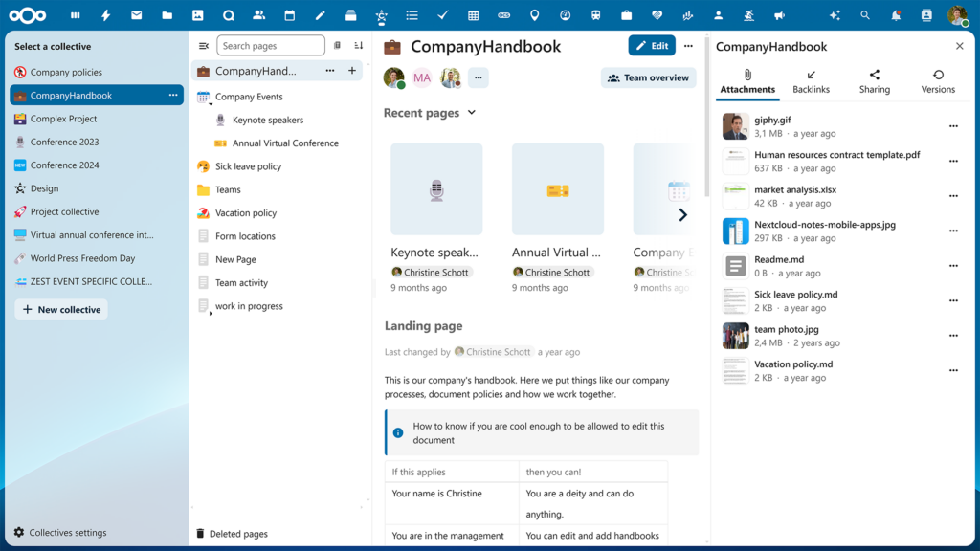Create a New collective

61,309
